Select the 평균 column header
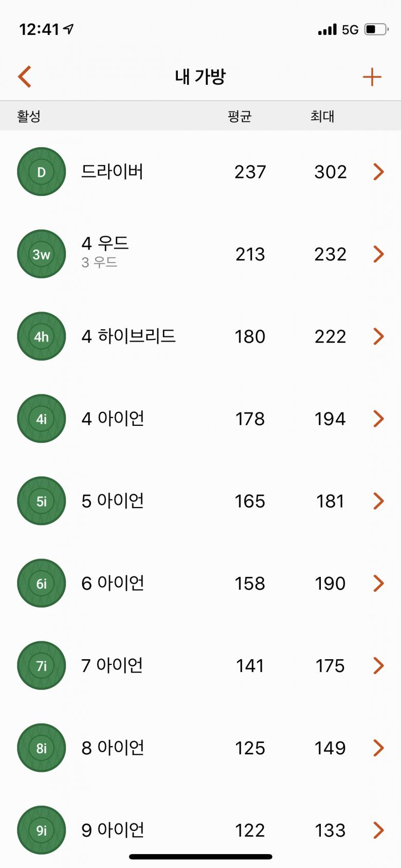 point(240,116)
